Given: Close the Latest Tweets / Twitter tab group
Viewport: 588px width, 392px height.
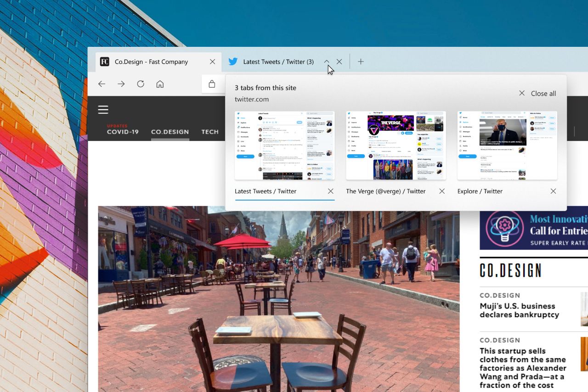Looking at the screenshot, I should (x=339, y=62).
